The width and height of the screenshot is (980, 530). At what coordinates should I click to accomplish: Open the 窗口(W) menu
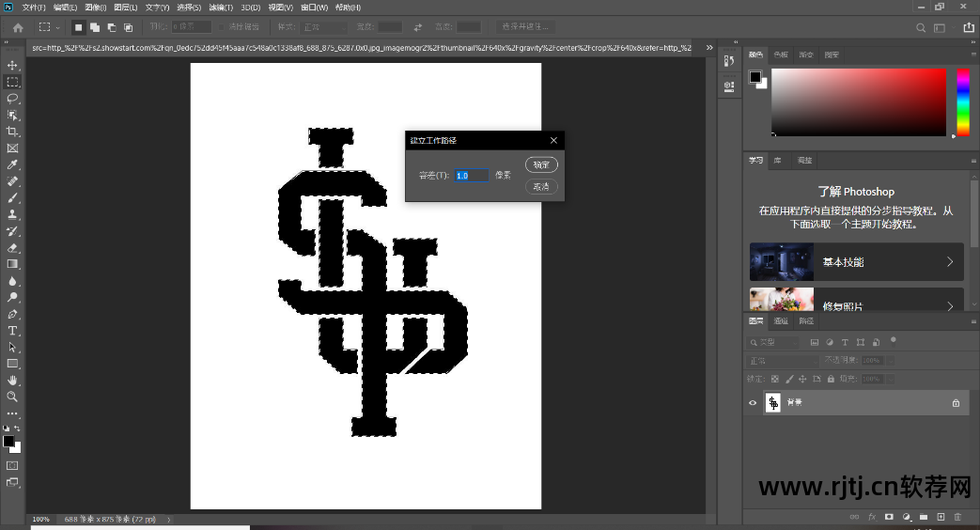315,8
